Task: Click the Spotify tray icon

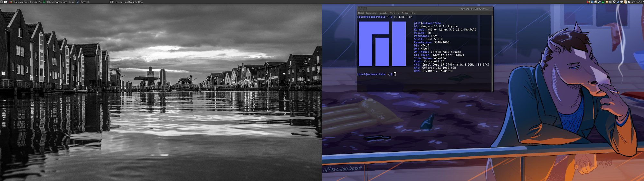Action: 603,2
